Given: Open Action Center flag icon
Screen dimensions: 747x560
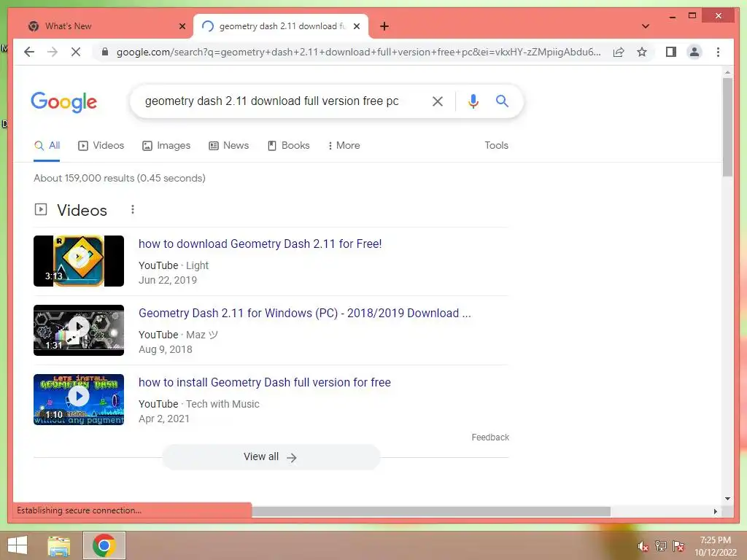Looking at the screenshot, I should coord(678,546).
